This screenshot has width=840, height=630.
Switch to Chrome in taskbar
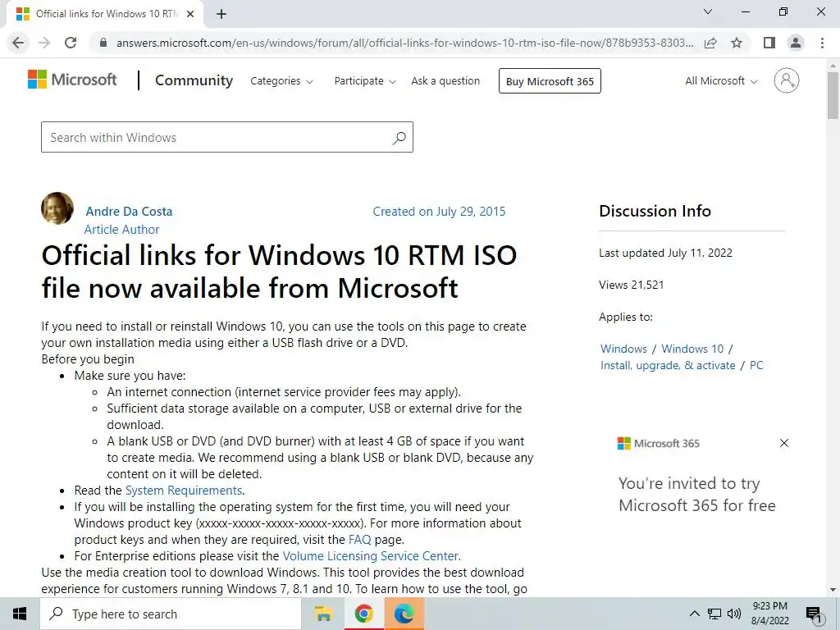pos(363,614)
